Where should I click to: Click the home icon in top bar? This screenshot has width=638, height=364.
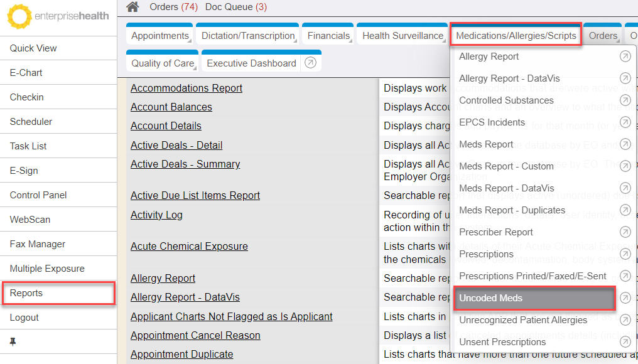tap(132, 7)
